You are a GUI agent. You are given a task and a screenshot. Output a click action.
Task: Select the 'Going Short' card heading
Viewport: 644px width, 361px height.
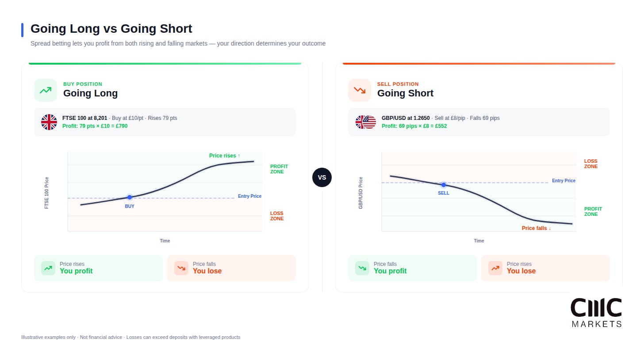(405, 93)
